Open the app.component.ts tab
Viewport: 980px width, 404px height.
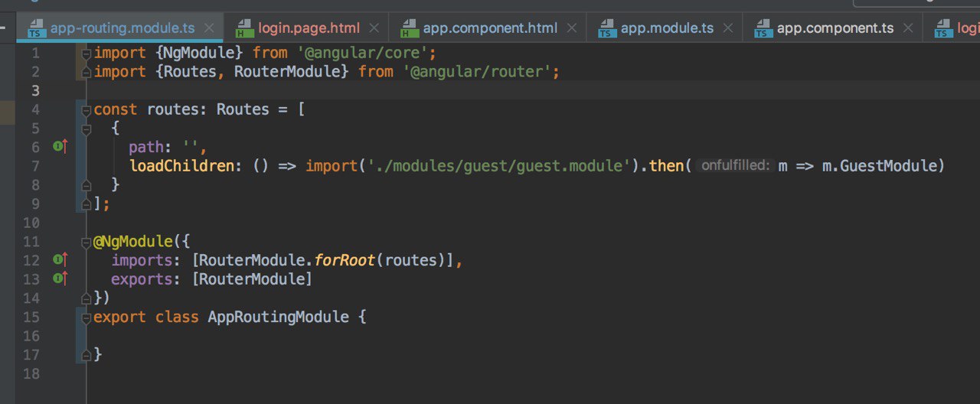835,28
